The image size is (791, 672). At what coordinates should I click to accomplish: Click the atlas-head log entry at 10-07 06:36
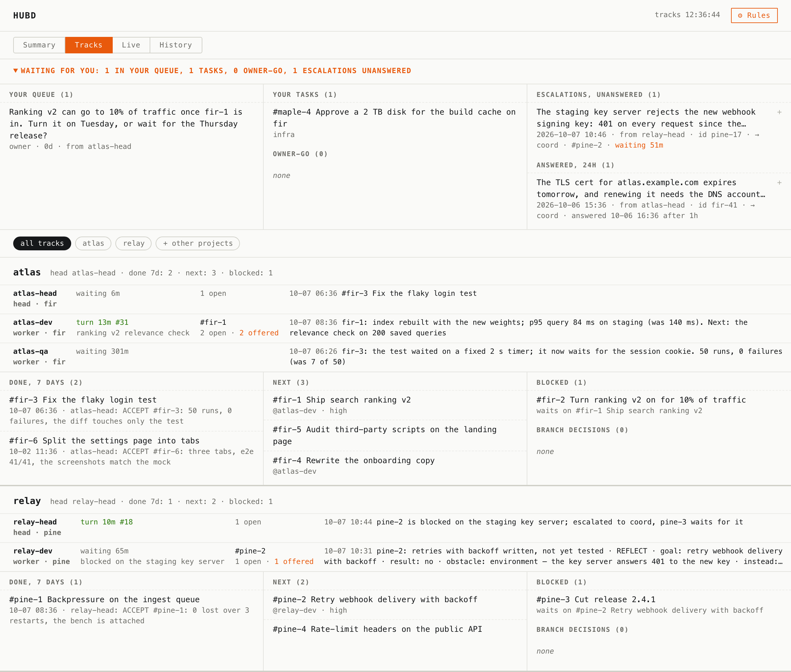click(x=383, y=293)
